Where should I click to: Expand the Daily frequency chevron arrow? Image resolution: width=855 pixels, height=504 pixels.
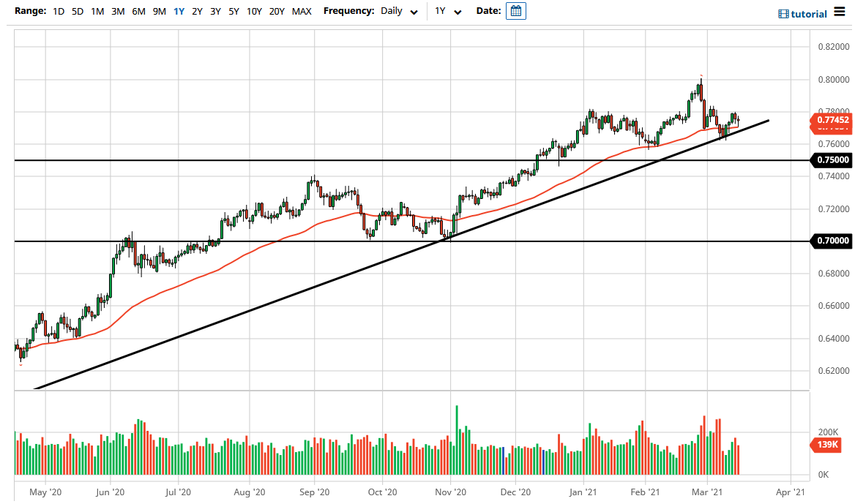(414, 12)
